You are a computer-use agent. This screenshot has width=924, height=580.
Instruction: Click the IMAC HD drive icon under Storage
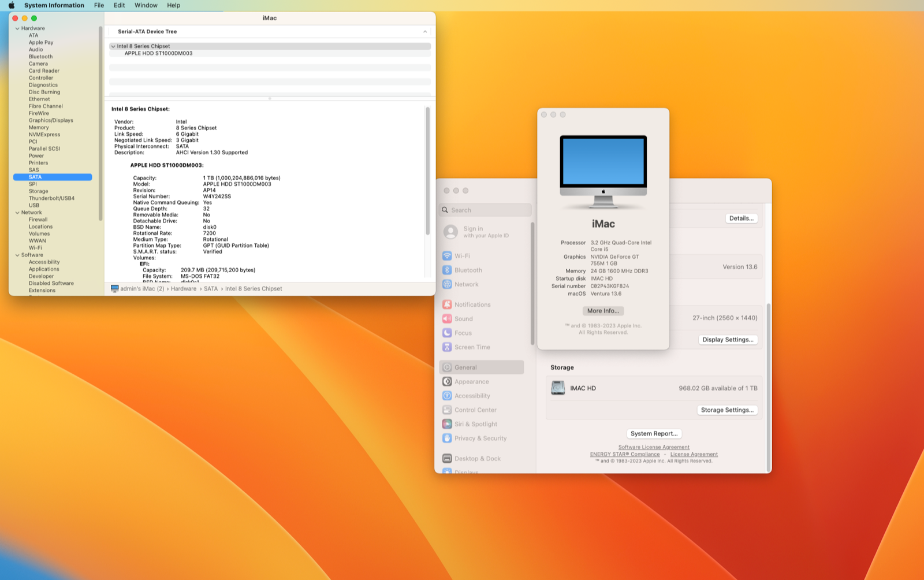[x=558, y=388]
